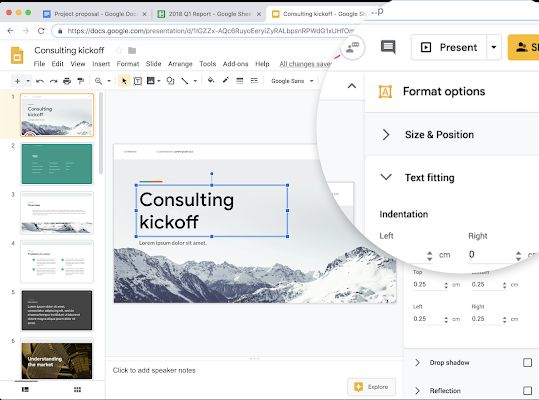Screen dimensions: 539x400
Task: Click the undo icon
Action: (40, 81)
